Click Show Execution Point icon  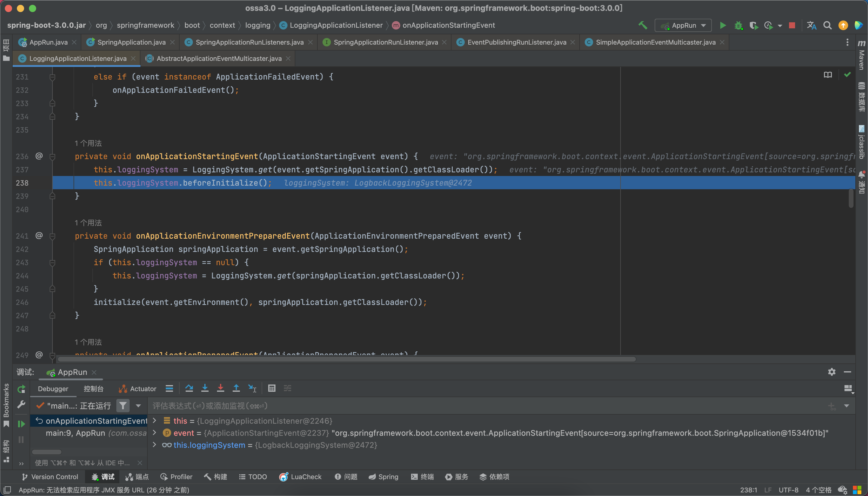point(169,388)
